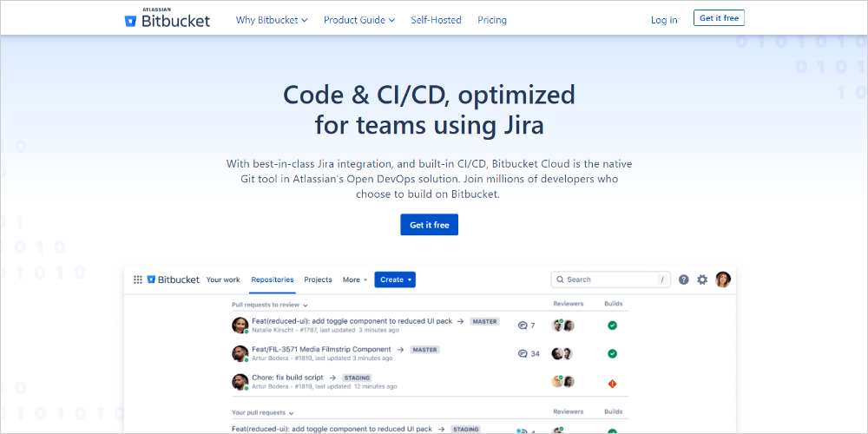Click the green build icon for FIL-3571 PR
The width and height of the screenshot is (868, 434).
[612, 353]
